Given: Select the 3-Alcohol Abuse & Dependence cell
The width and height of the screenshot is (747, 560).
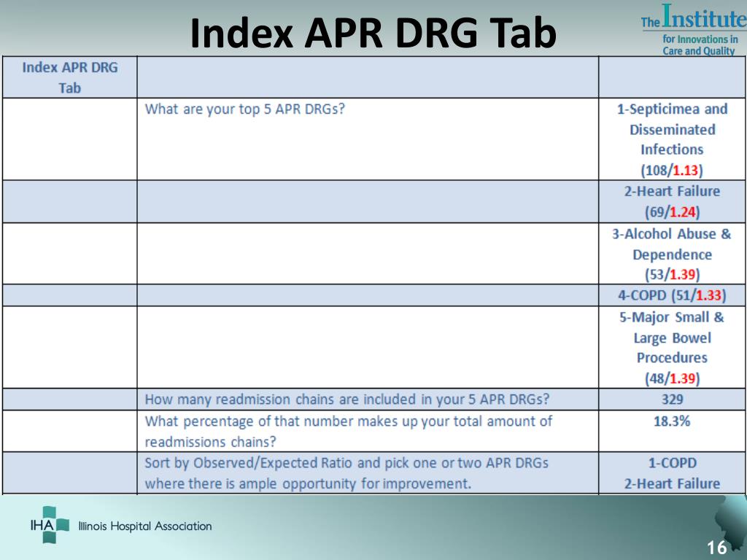Looking at the screenshot, I should pyautogui.click(x=672, y=253).
